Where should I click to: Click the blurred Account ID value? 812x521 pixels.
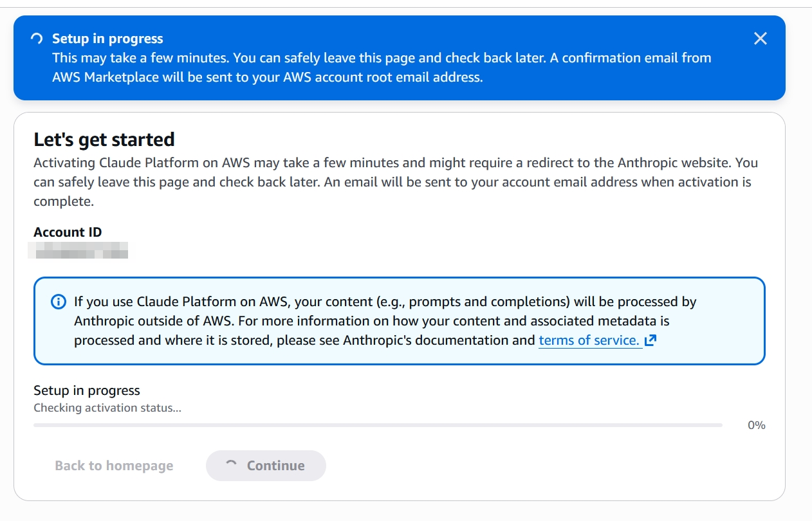point(78,250)
